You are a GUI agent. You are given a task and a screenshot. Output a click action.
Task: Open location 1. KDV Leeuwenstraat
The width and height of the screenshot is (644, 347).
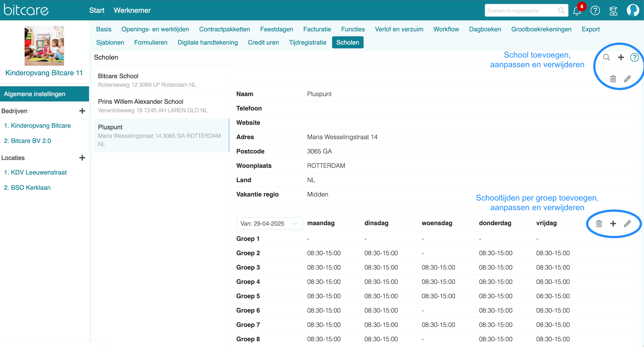35,172
